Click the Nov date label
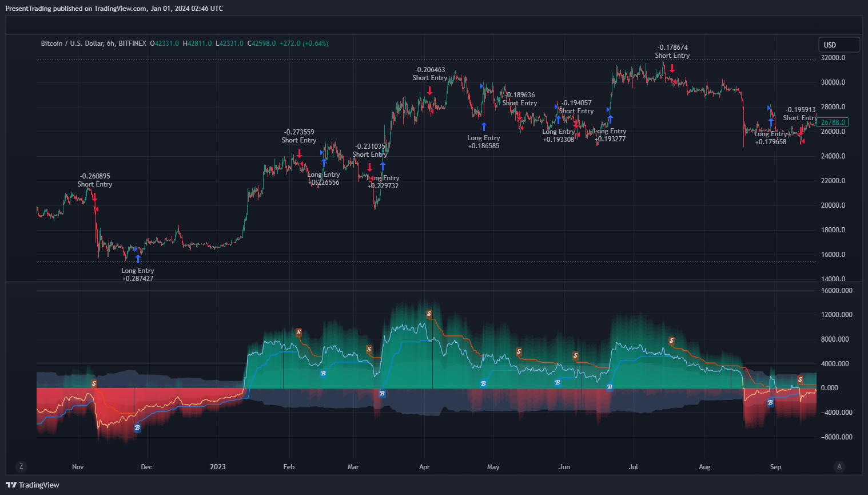The width and height of the screenshot is (868, 495). (x=78, y=467)
